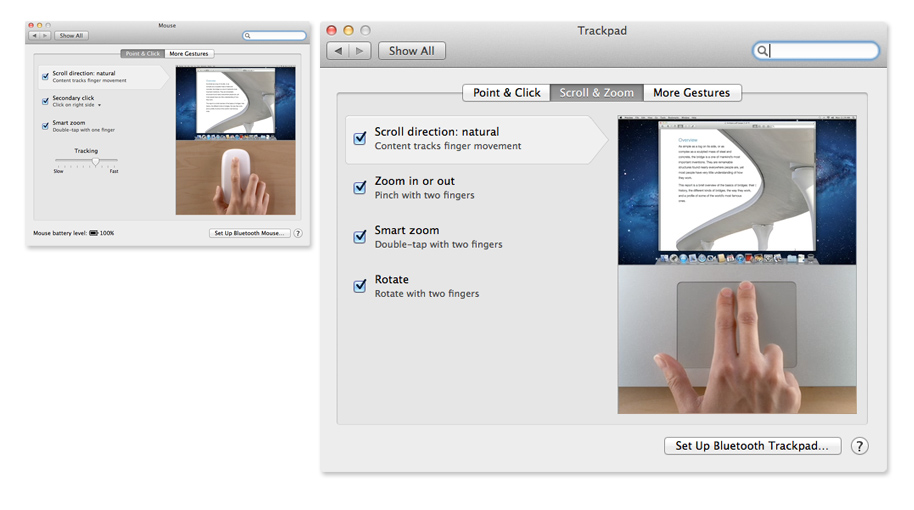Select Scroll & Zoom tab in Trackpad

[596, 93]
